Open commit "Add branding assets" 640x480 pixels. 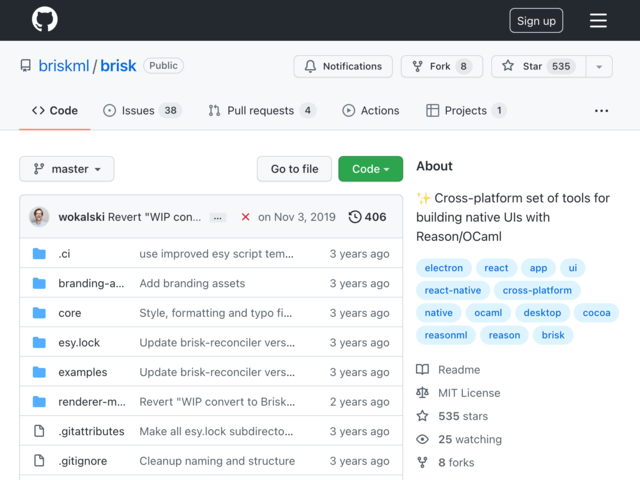tap(192, 283)
